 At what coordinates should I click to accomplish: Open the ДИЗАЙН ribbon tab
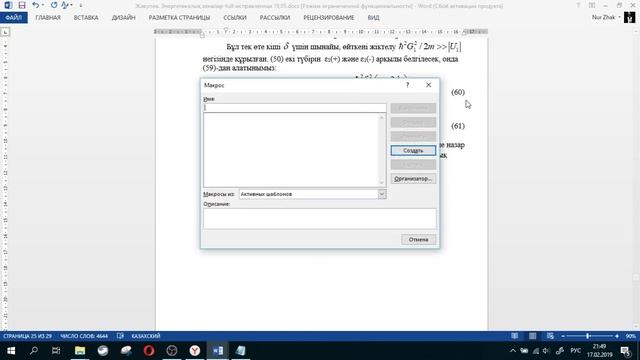[123, 18]
